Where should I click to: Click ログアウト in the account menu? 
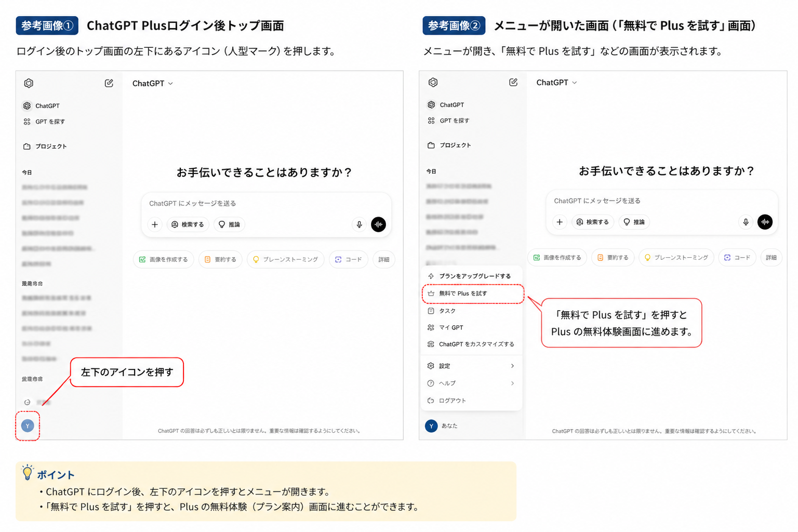click(x=471, y=401)
